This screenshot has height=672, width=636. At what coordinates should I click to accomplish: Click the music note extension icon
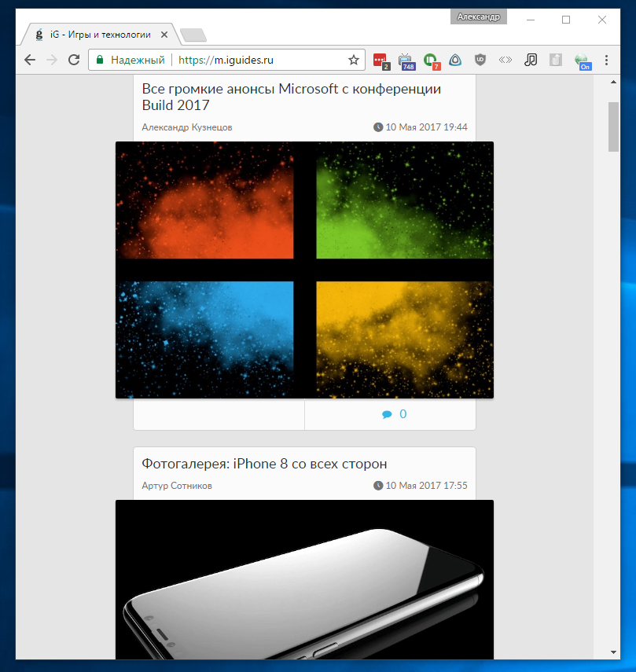tap(531, 60)
